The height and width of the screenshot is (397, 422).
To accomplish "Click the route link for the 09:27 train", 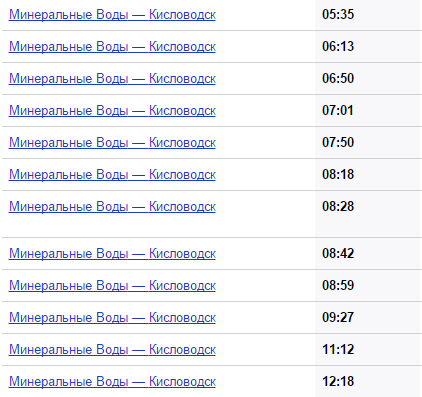I will 112,318.
